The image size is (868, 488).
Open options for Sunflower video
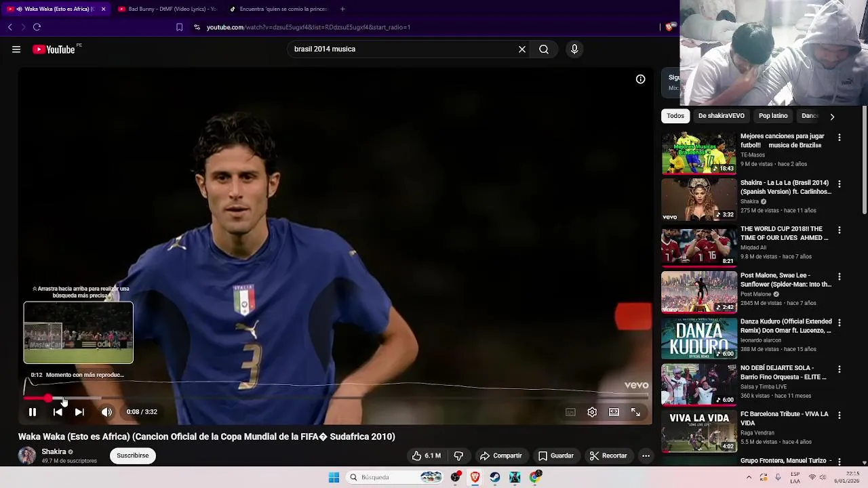839,277
